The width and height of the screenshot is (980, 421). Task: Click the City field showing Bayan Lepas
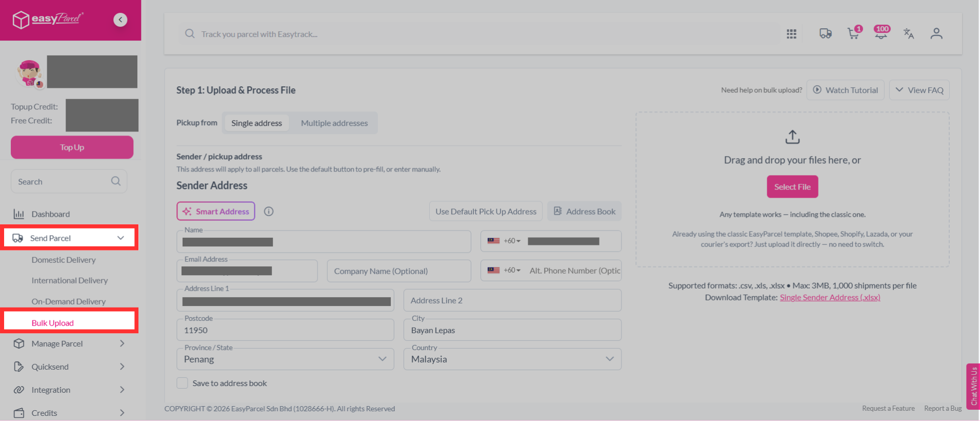click(512, 330)
